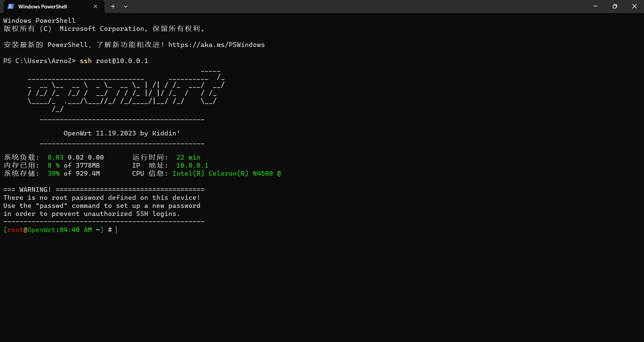
Task: Click the 8 % memory usage value
Action: [x=54, y=165]
